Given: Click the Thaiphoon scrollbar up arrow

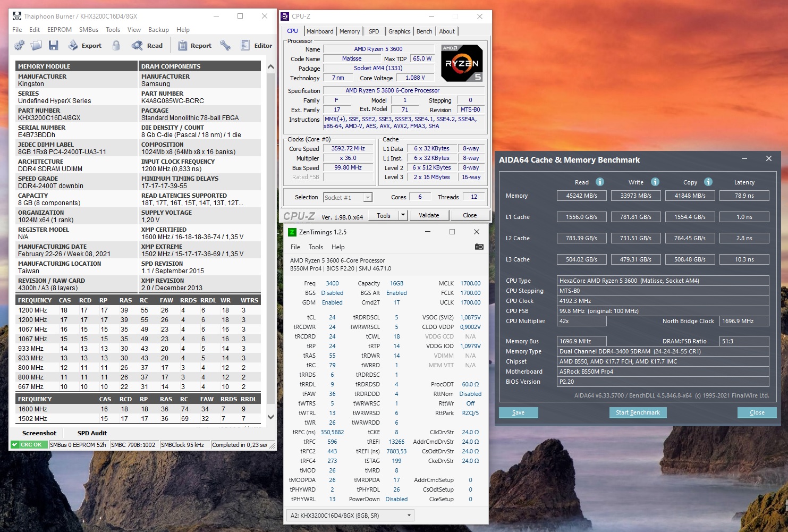Looking at the screenshot, I should coord(270,67).
